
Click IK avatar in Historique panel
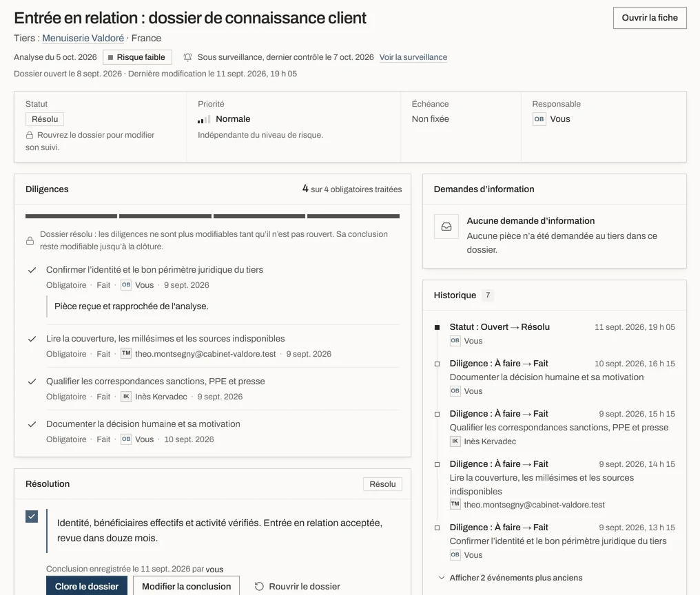tap(455, 441)
